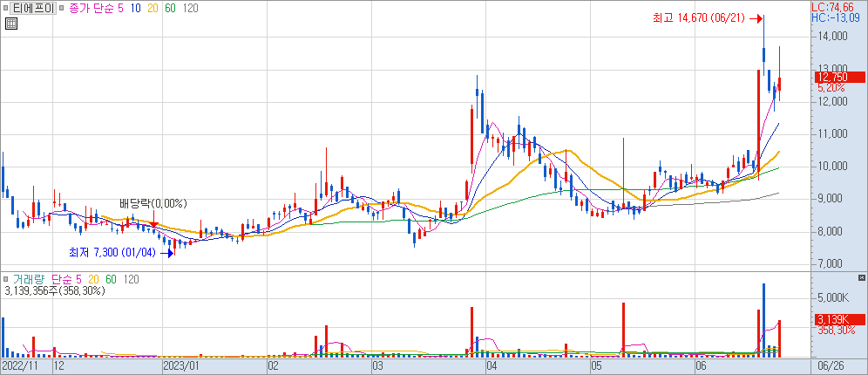868x375 pixels.
Task: Select the volume 120-day average label
Action: point(132,279)
